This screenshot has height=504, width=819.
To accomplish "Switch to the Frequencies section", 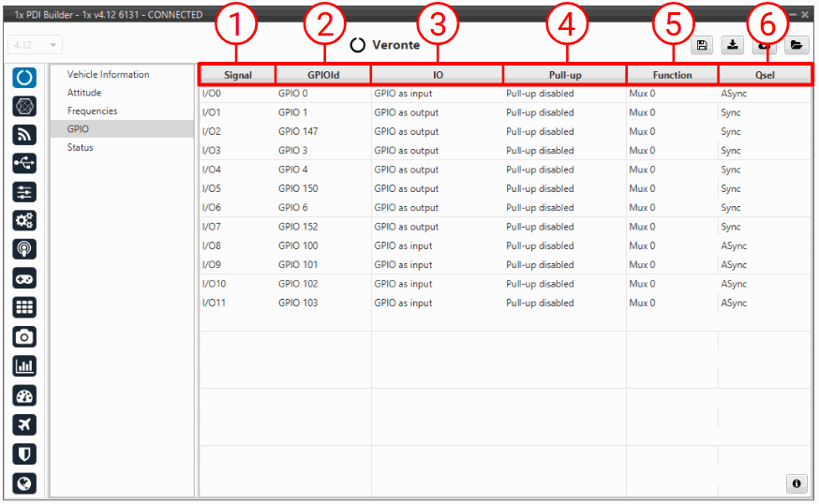I will [x=92, y=111].
